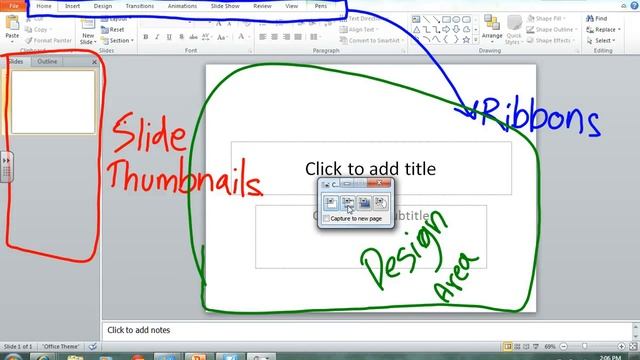Select the Star shape

click(x=466, y=40)
